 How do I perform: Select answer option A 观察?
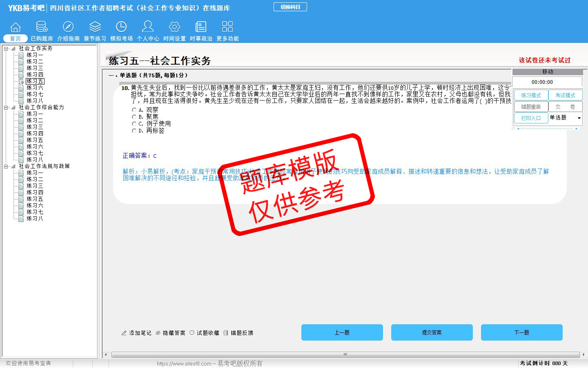pyautogui.click(x=134, y=110)
